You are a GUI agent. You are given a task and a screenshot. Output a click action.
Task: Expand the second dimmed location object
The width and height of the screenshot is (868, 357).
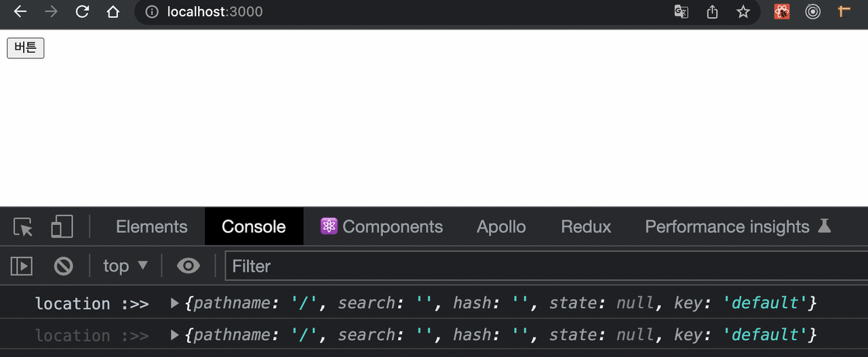click(x=175, y=335)
